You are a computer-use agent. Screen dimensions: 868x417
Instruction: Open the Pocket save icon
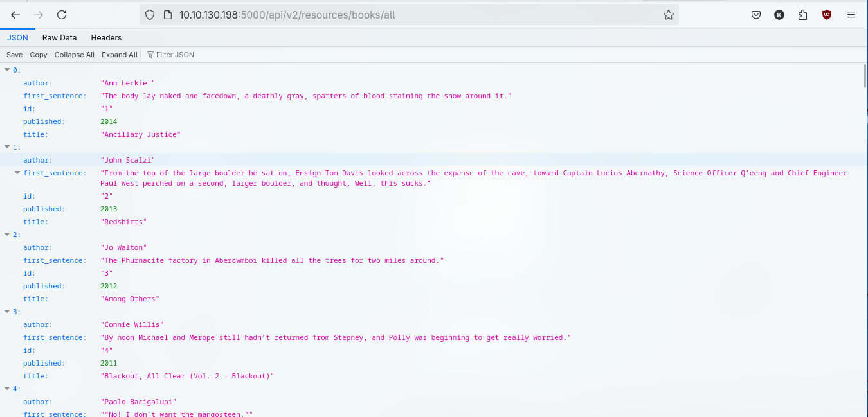(757, 15)
